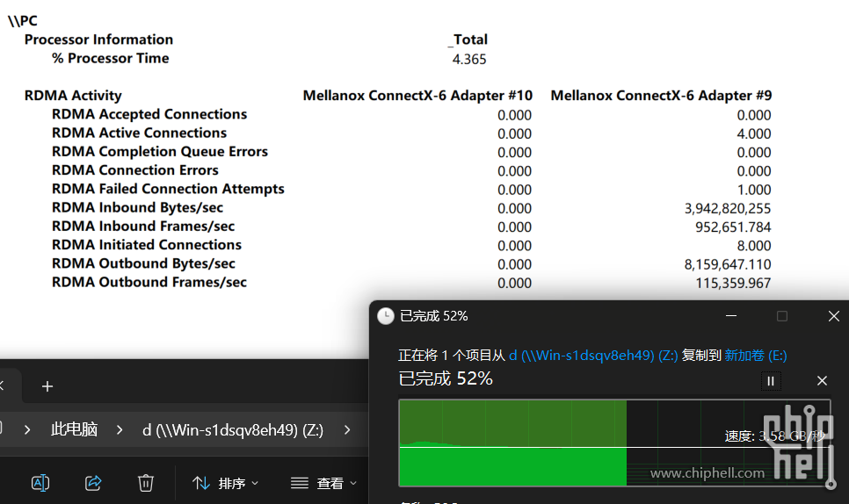Select the RDMA Connection Errors row
The height and width of the screenshot is (504, 849).
[135, 170]
